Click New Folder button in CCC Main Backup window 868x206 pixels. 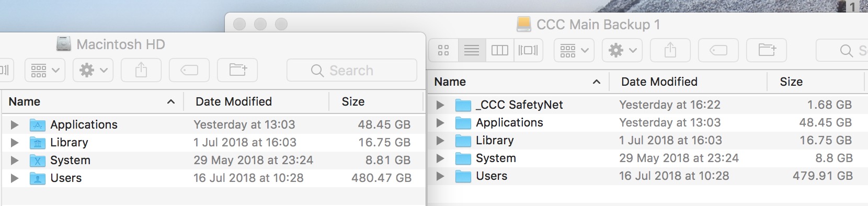[767, 50]
